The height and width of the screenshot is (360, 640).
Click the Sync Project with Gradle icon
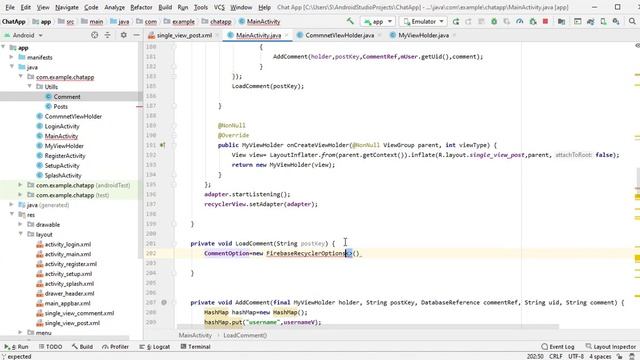tap(590, 21)
